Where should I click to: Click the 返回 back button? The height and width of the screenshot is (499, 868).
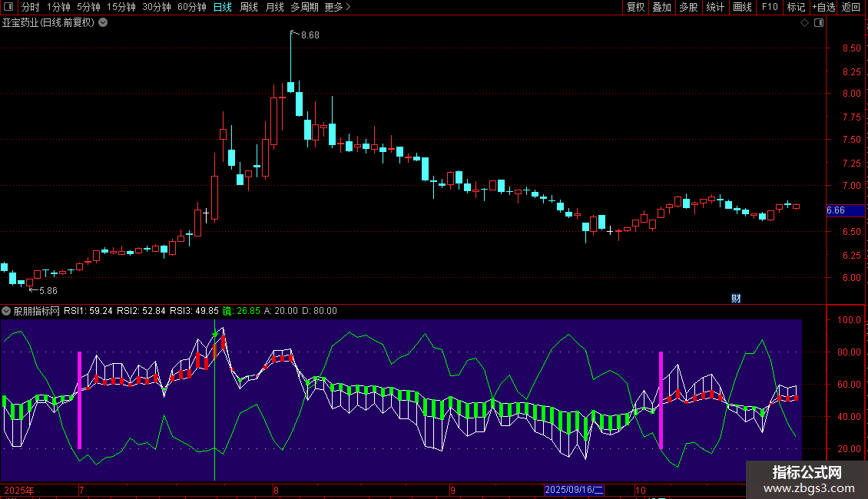click(851, 7)
